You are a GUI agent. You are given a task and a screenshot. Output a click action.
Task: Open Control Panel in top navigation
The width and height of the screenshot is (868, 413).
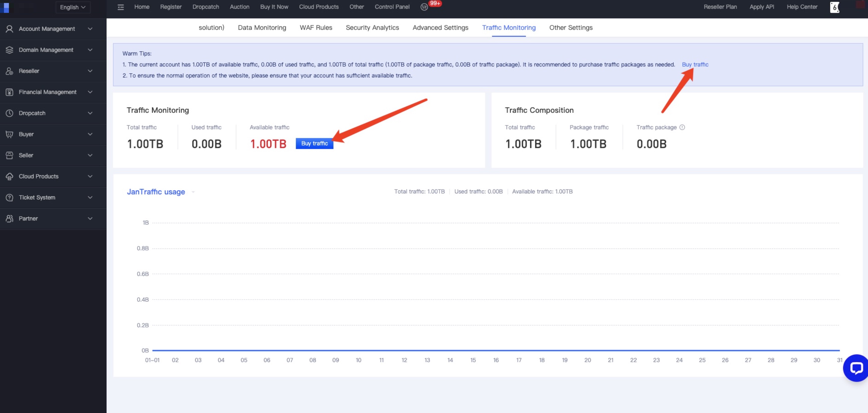click(x=392, y=7)
